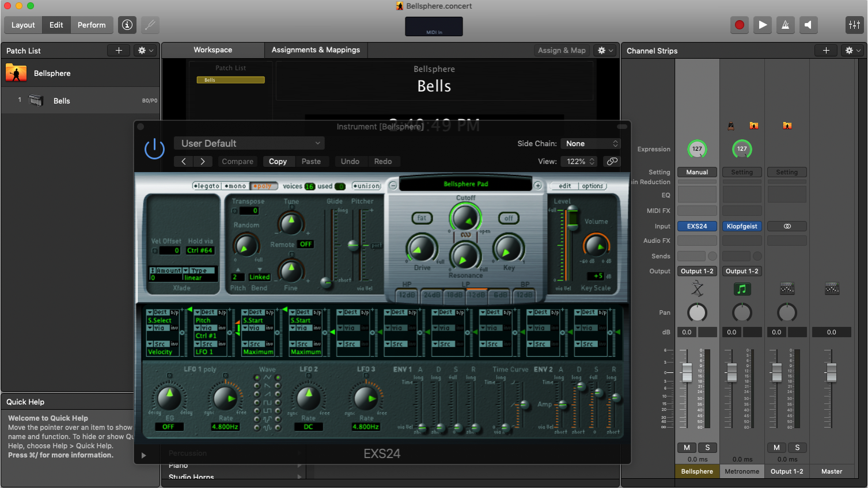
Task: Click the Bellsphere concert folder icon in Patch List
Action: (16, 73)
